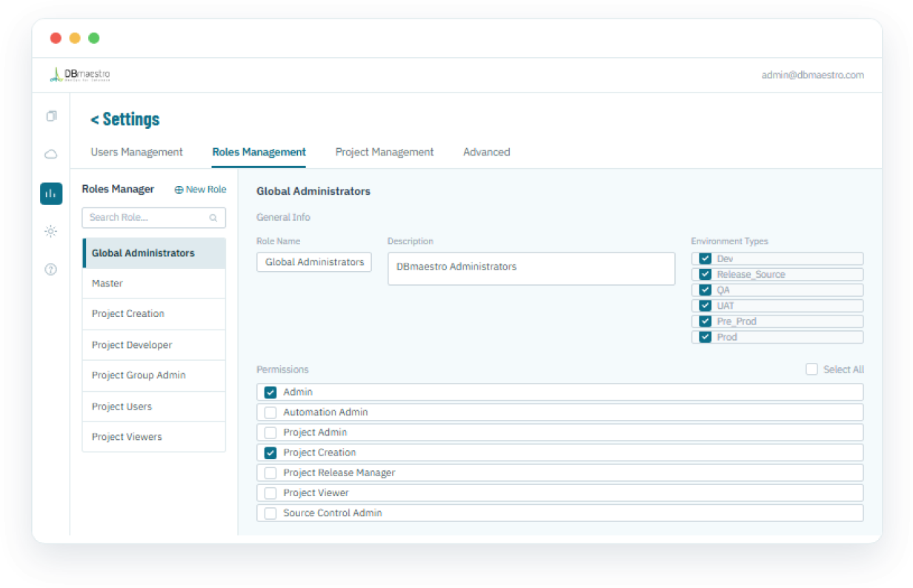The height and width of the screenshot is (588, 913).
Task: Select the Project Creation role in list
Action: point(154,314)
